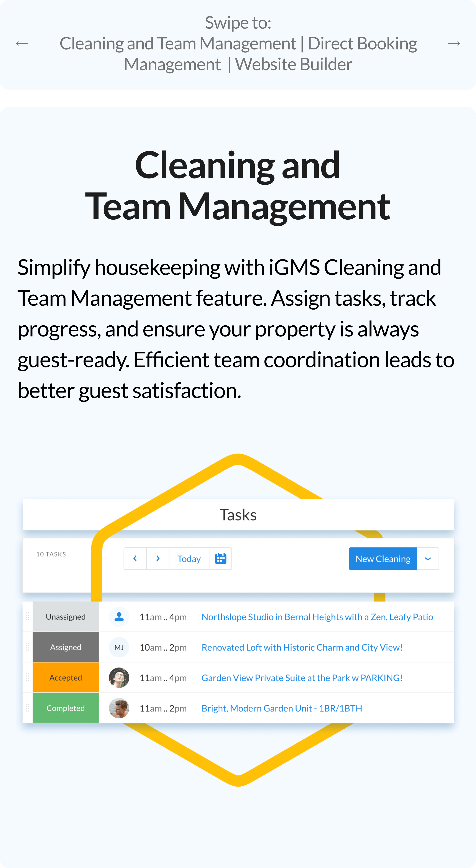
Task: Open avatar photo on Garden View row
Action: pos(119,678)
